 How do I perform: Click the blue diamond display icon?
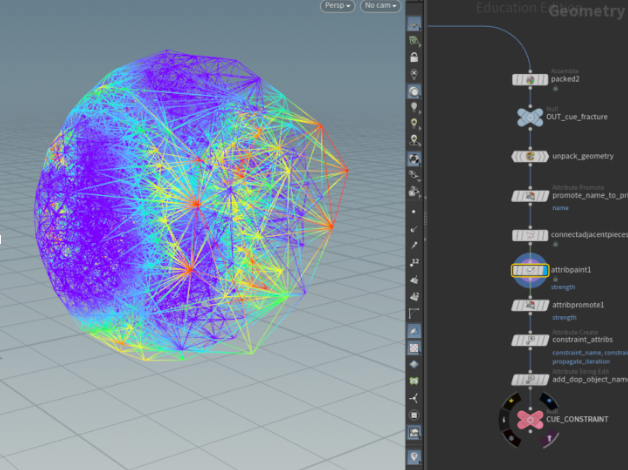[x=414, y=364]
